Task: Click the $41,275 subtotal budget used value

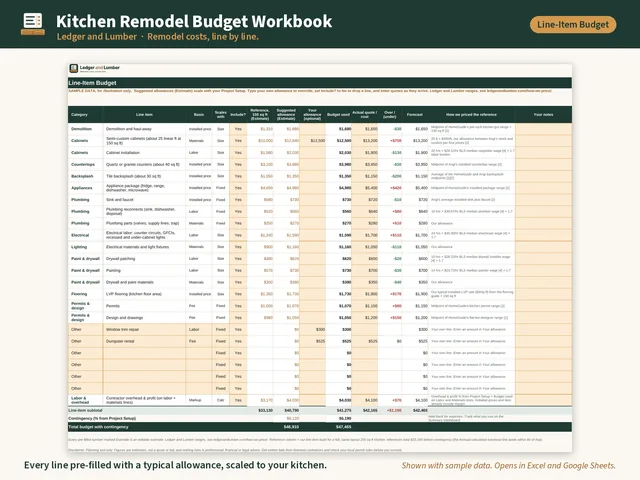Action: [344, 410]
